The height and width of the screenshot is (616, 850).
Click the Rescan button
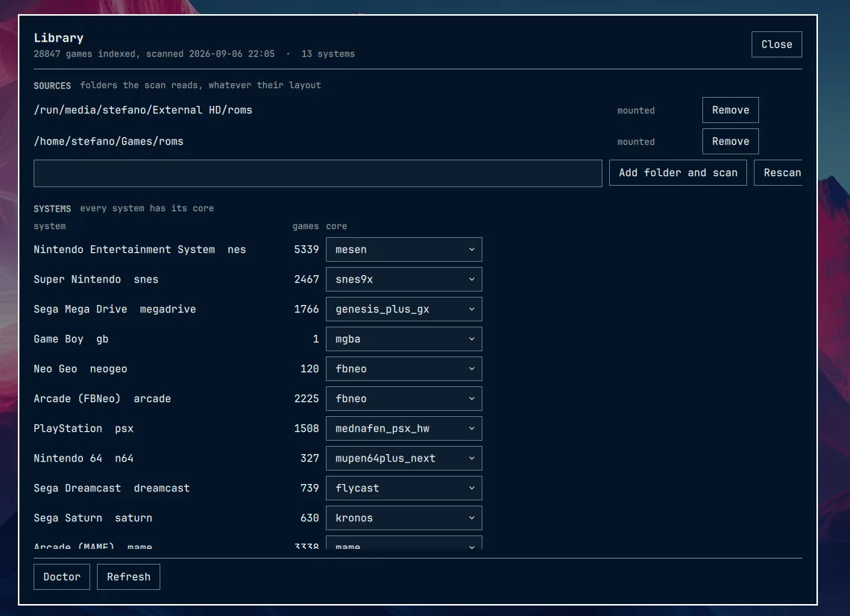[x=778, y=173]
